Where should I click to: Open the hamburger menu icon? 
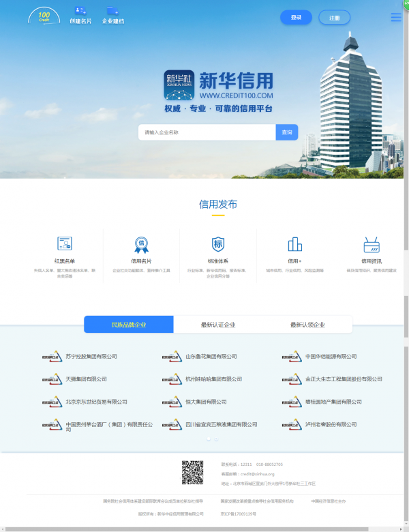[x=396, y=17]
